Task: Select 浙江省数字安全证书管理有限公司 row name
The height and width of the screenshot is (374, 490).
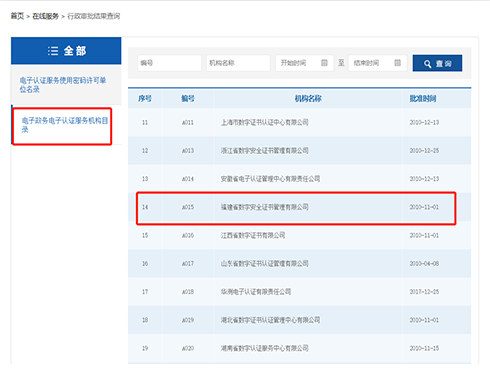Action: point(265,151)
